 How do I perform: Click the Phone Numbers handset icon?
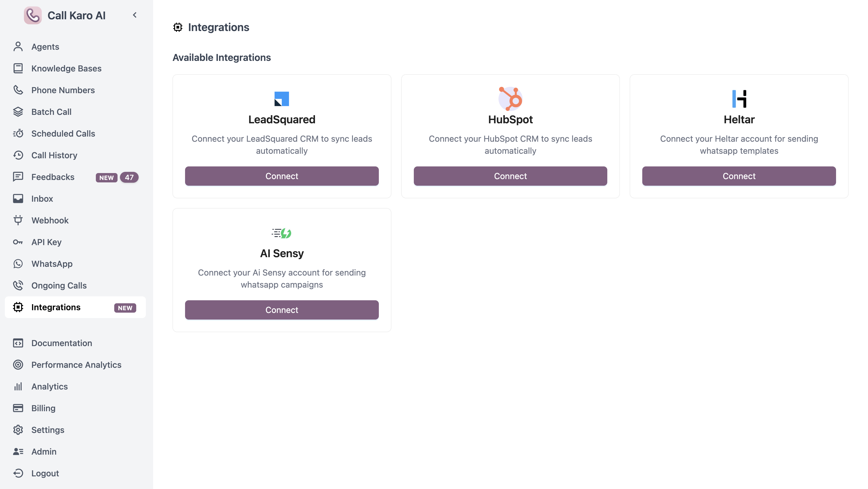[18, 90]
